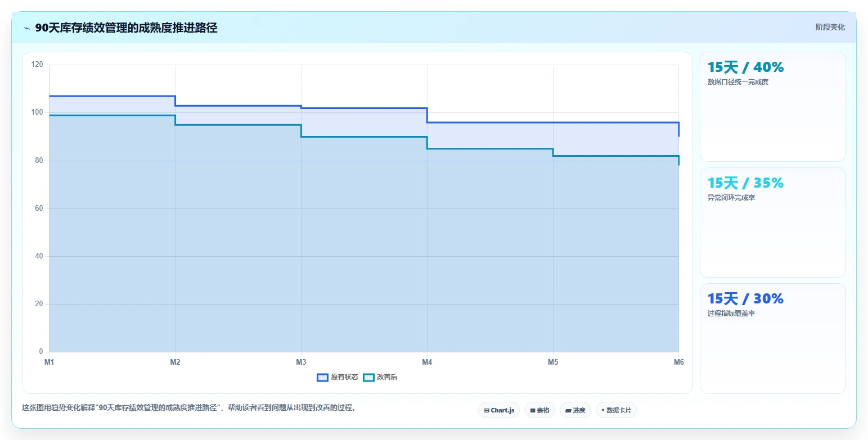Image resolution: width=868 pixels, height=440 pixels.
Task: Click the 原有状态 legend label
Action: click(x=344, y=377)
